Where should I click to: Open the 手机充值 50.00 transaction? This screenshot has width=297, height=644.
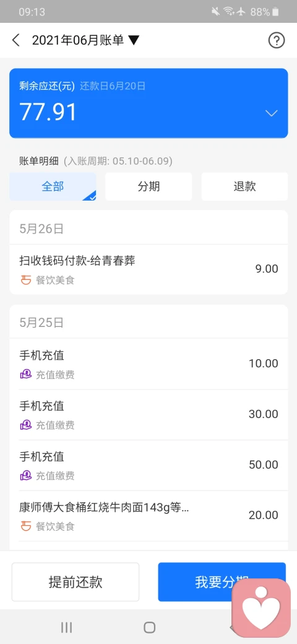pyautogui.click(x=148, y=465)
